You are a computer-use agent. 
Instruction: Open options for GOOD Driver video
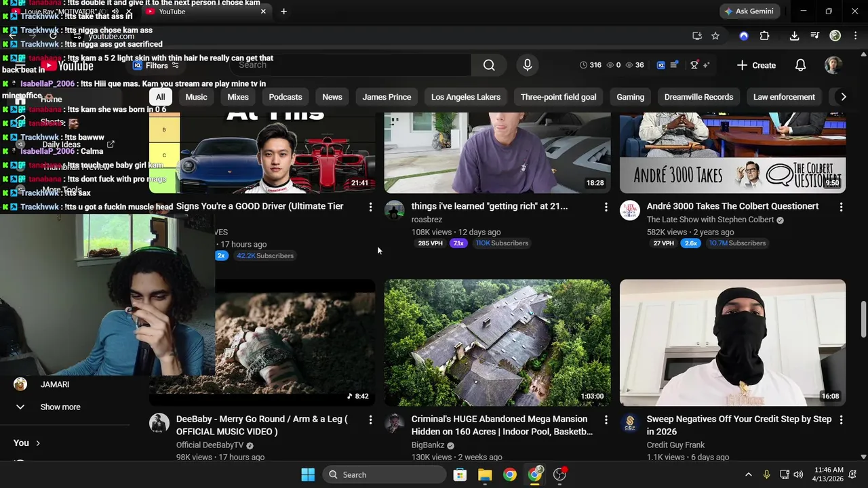pos(370,207)
